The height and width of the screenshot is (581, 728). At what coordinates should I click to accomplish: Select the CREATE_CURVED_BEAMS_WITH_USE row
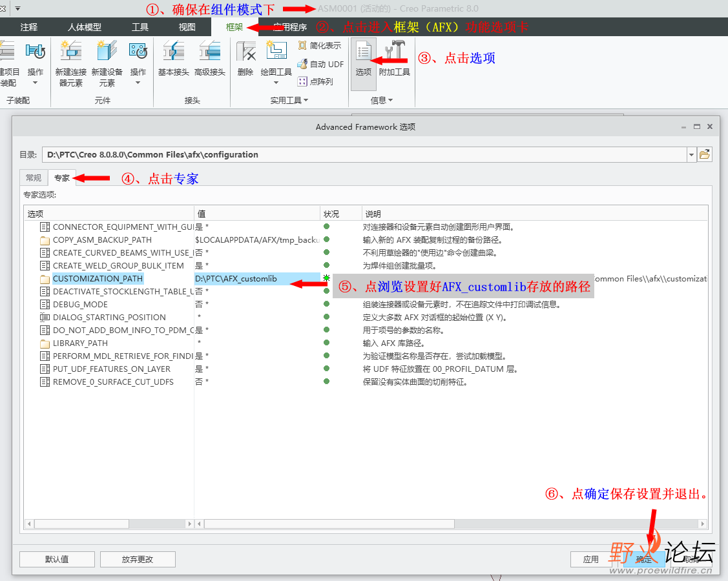pos(123,253)
